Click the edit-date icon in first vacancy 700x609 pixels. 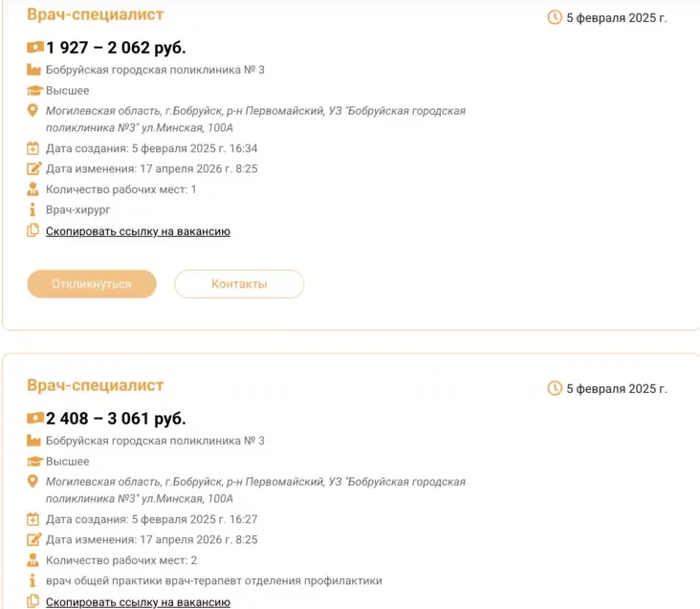[x=33, y=169]
